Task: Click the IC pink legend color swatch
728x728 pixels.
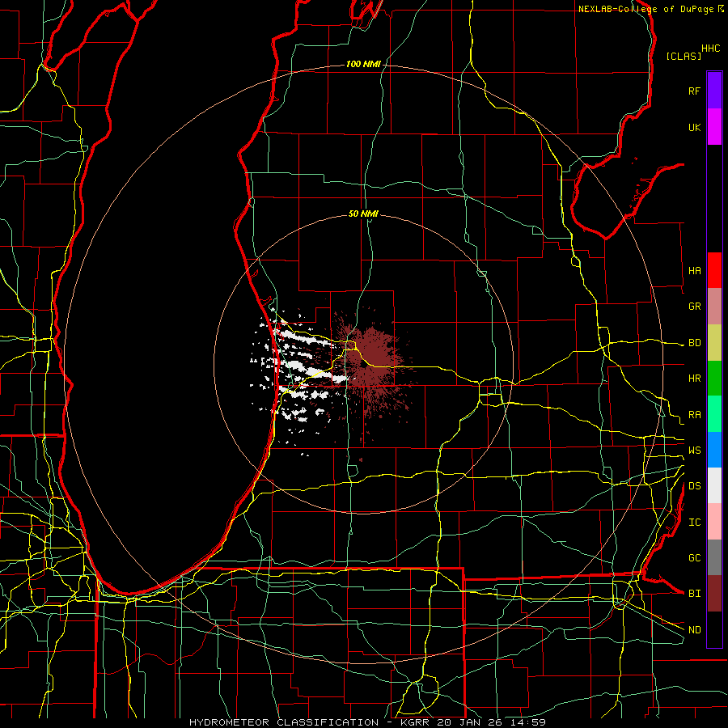Action: point(714,522)
